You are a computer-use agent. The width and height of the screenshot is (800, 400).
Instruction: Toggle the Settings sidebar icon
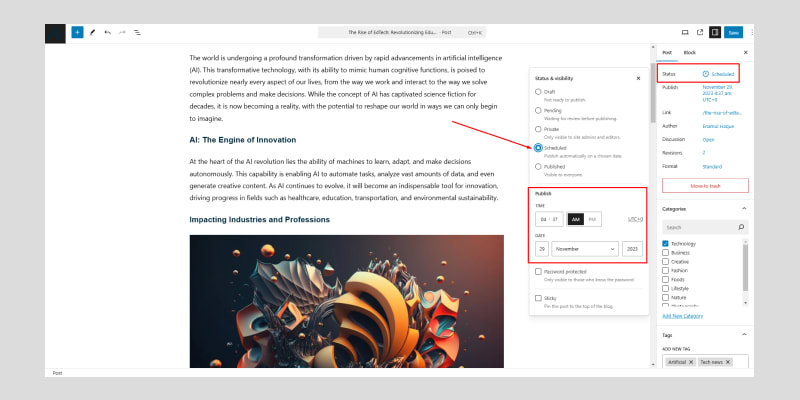(x=715, y=33)
